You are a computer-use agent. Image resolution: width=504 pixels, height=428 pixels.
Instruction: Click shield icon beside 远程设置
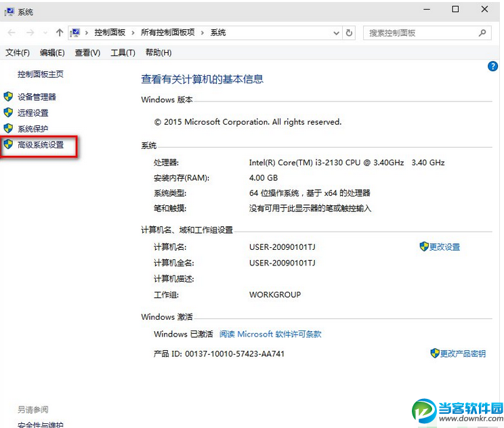[x=8, y=112]
